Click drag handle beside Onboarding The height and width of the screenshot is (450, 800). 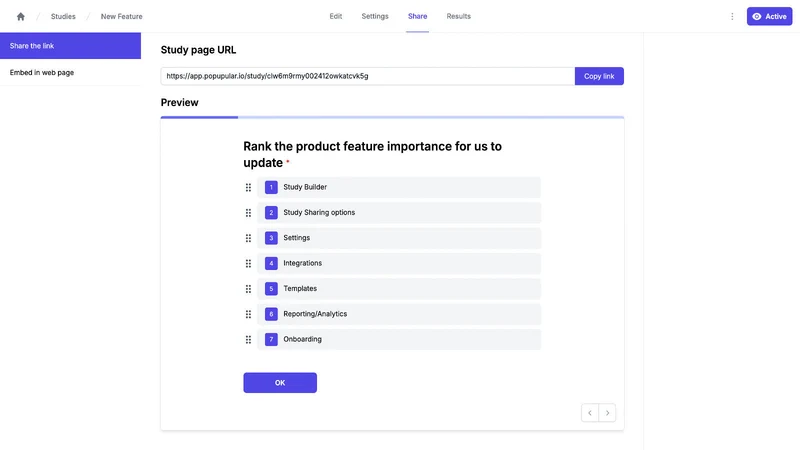[248, 339]
